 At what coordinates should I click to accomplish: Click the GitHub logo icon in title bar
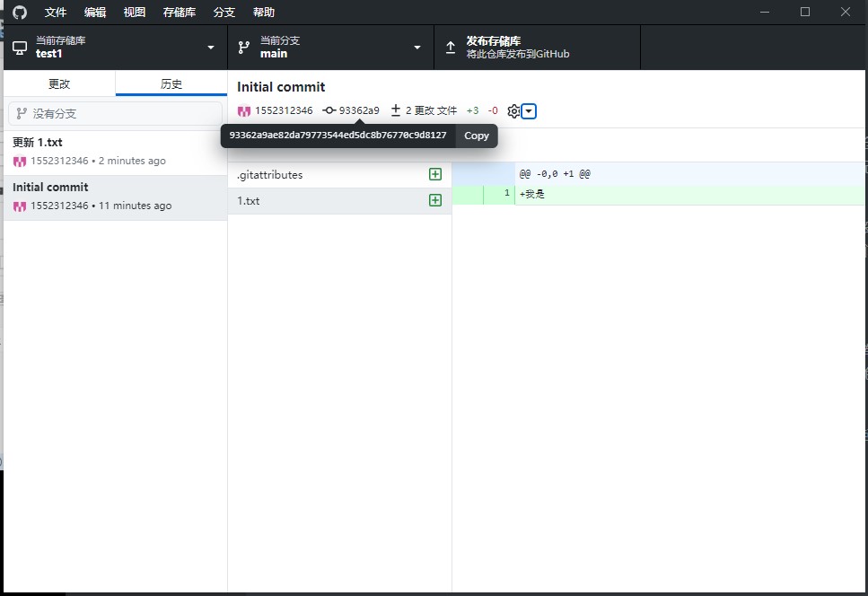pyautogui.click(x=20, y=13)
